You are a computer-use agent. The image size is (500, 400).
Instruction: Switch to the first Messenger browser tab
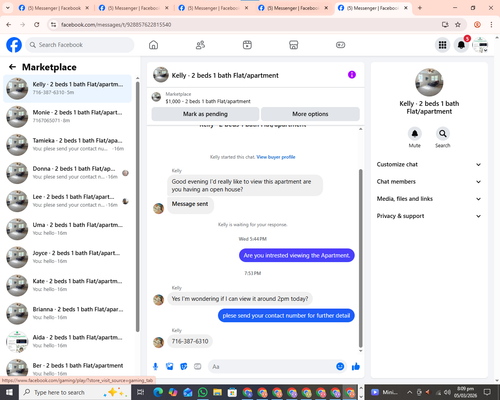click(x=54, y=8)
